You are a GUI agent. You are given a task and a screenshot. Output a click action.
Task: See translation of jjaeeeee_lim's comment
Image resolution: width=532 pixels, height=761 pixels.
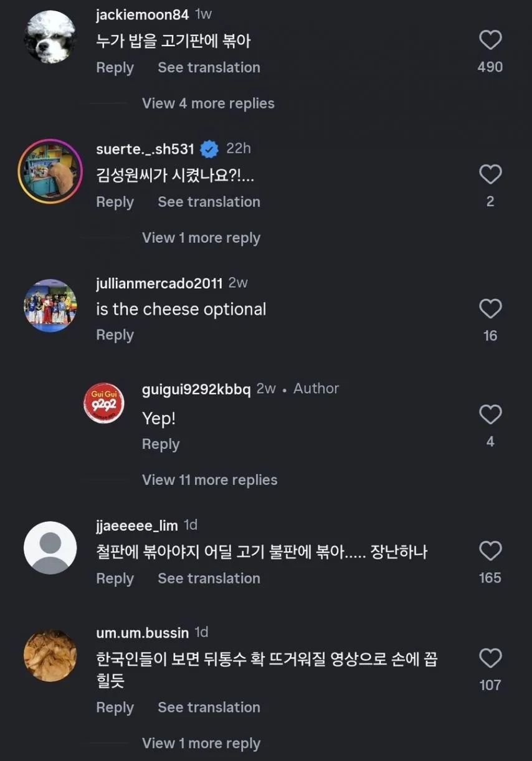click(x=208, y=578)
